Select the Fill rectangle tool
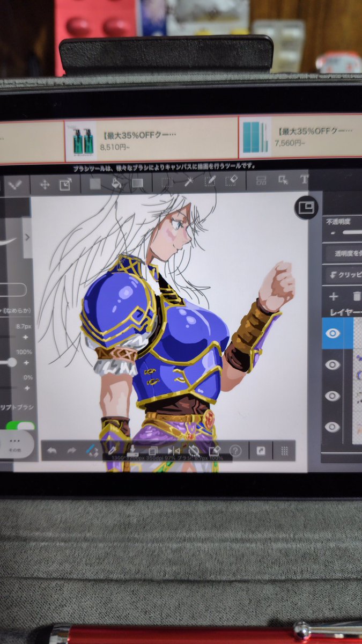 pos(95,184)
